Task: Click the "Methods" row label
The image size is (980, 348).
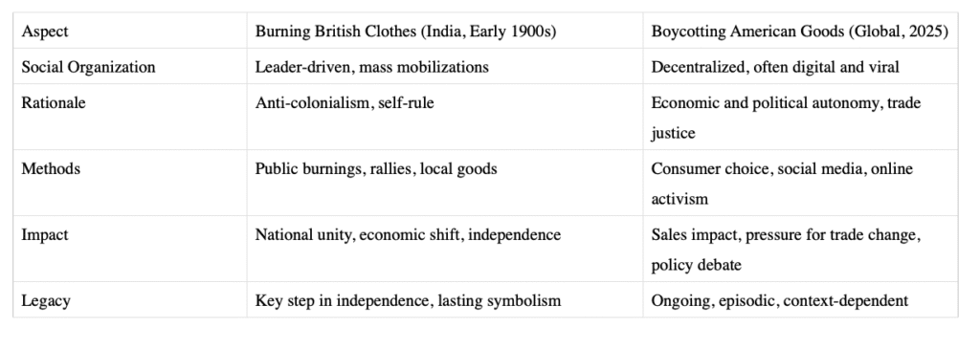Action: 130,183
